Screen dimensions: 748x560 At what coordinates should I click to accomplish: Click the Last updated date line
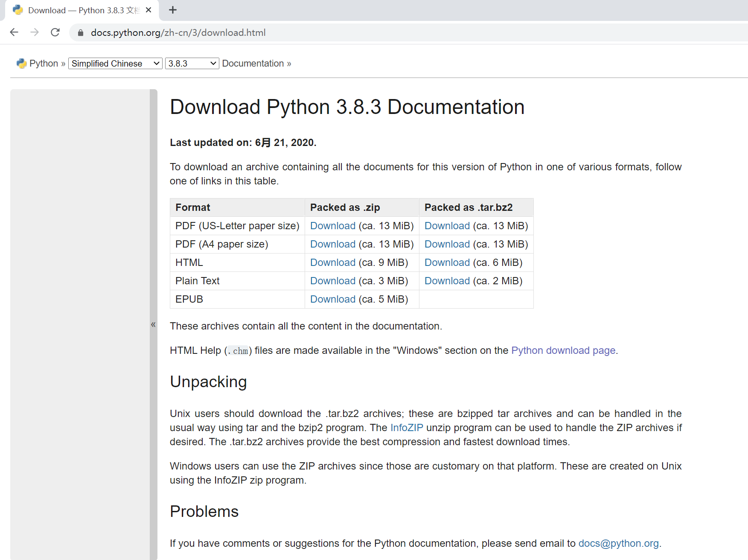pos(243,143)
